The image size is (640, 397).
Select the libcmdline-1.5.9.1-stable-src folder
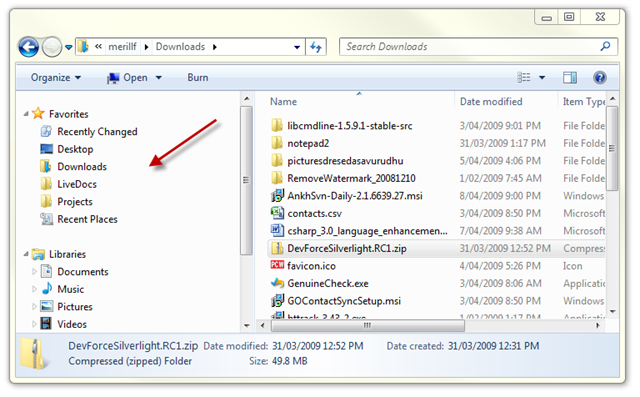point(349,126)
